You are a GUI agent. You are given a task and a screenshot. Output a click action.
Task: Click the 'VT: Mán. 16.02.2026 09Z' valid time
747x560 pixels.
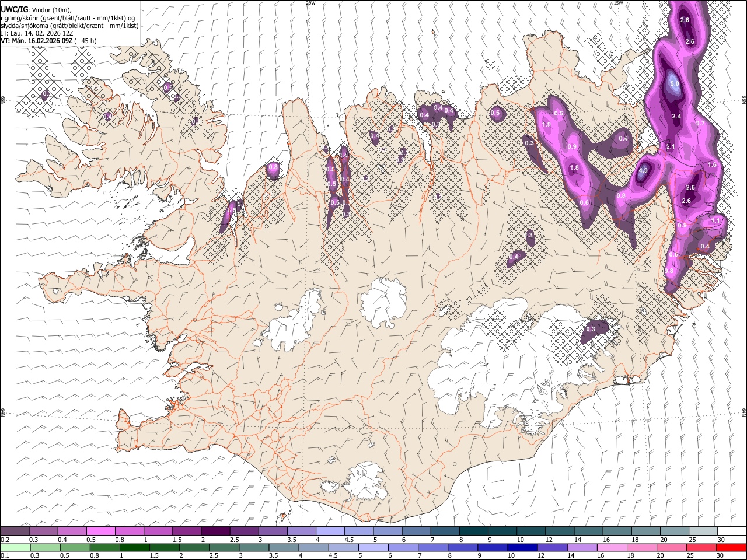(x=36, y=41)
